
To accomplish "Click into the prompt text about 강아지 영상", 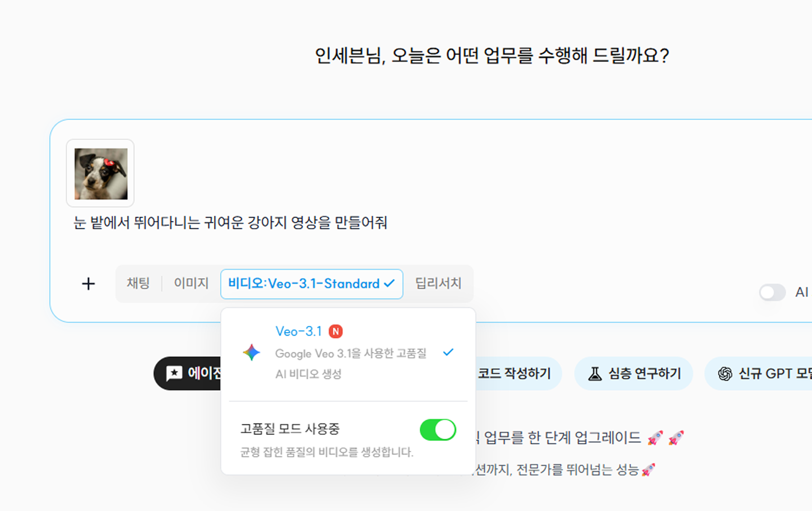I will [230, 223].
